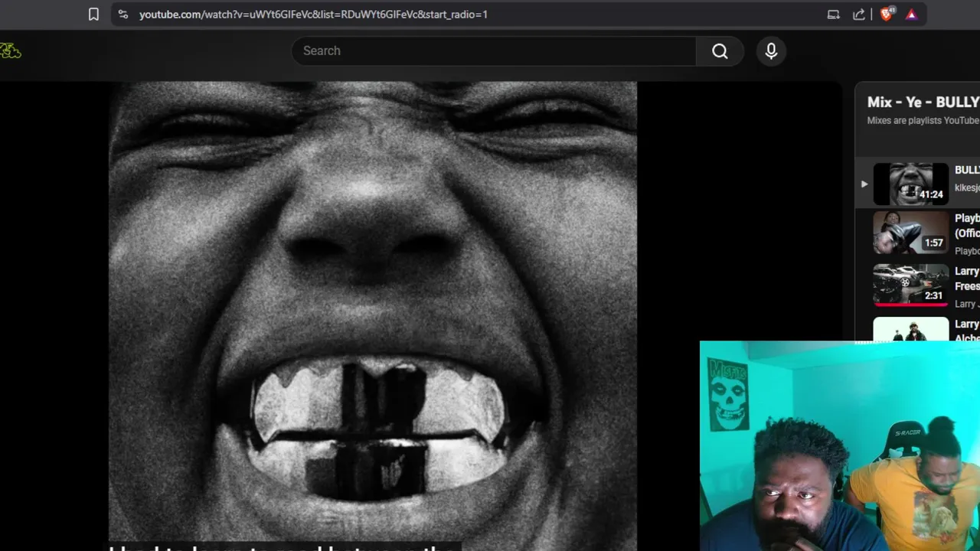The height and width of the screenshot is (551, 980).
Task: Click the share page icon in address bar
Action: tap(859, 14)
